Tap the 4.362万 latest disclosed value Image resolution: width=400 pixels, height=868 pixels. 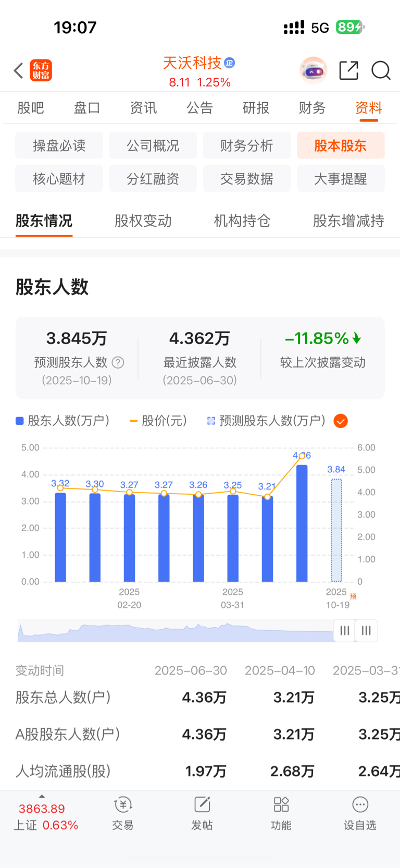coord(199,338)
